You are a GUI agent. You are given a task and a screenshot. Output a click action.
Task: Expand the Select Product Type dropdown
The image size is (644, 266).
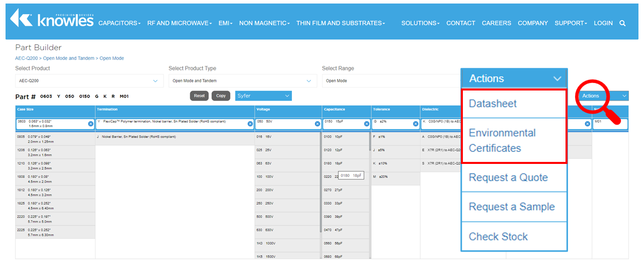(243, 80)
